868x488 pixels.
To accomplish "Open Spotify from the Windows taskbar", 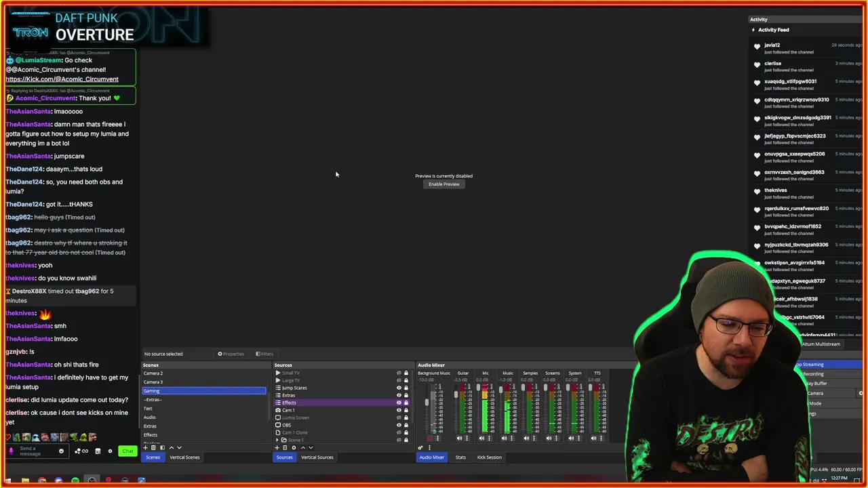I will [75, 481].
